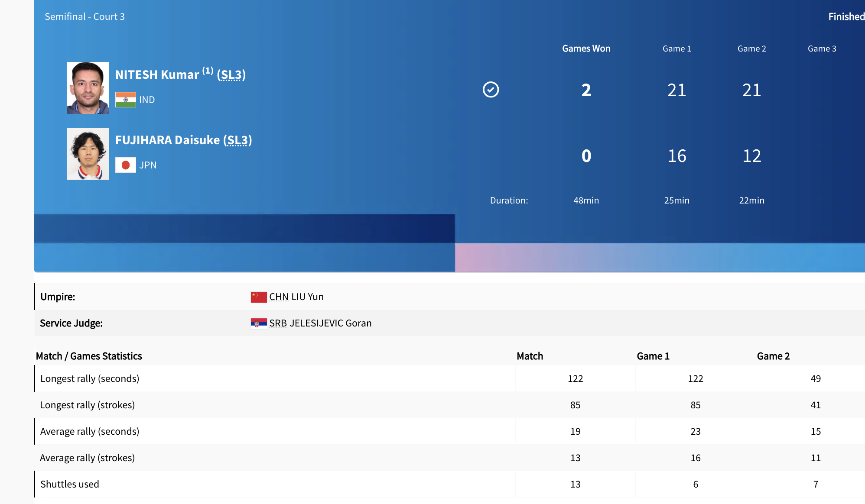The width and height of the screenshot is (865, 504).
Task: Click the Serbia flag beside service judge
Action: coord(259,323)
